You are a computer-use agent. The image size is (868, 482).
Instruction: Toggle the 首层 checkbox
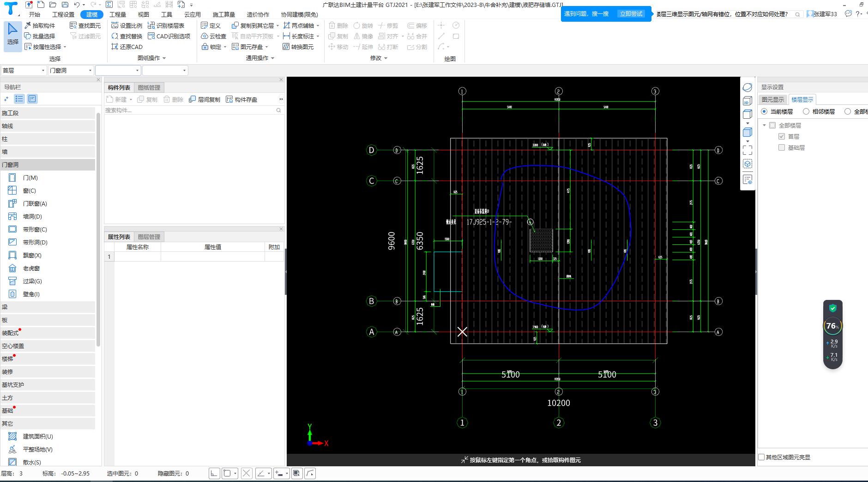tap(782, 136)
